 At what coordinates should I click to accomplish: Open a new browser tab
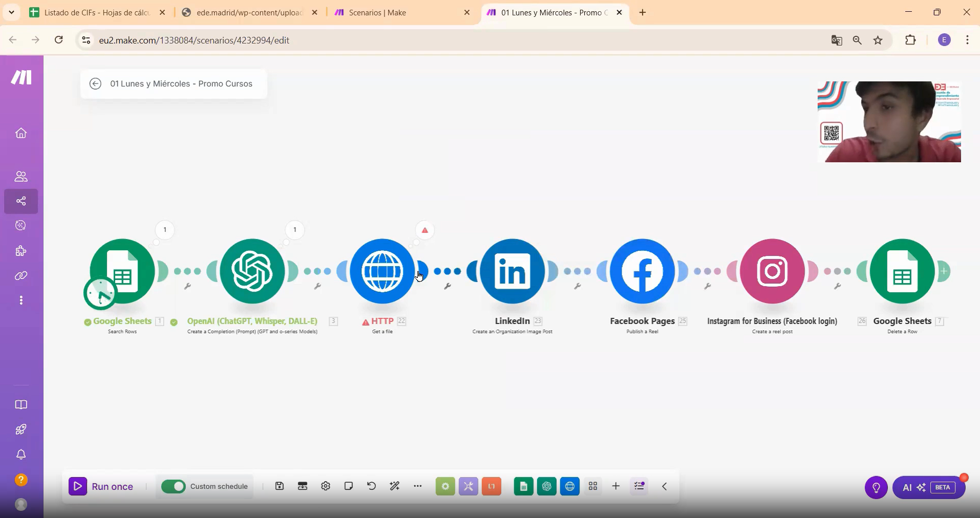coord(643,12)
